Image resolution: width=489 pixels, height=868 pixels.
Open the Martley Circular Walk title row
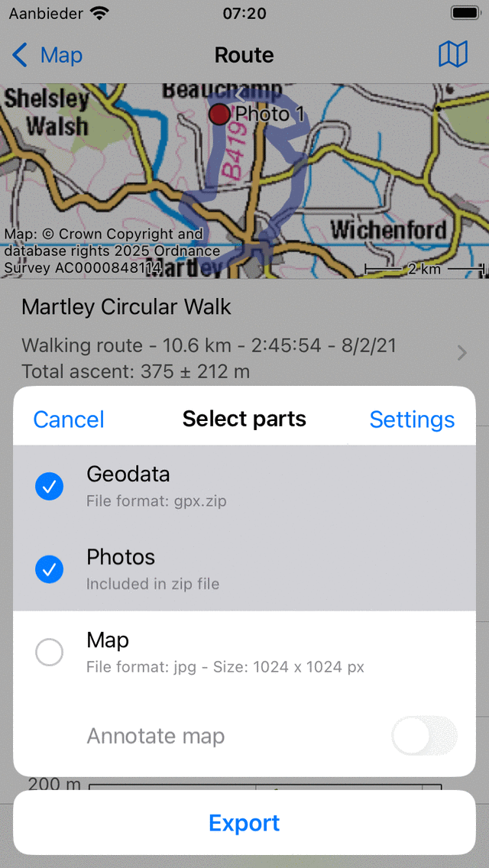pos(126,306)
